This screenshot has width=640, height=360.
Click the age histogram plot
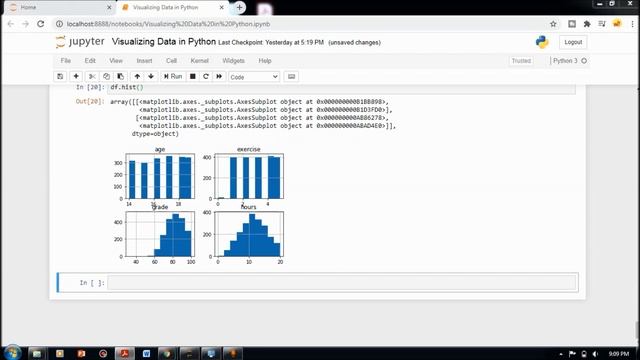[x=160, y=176]
